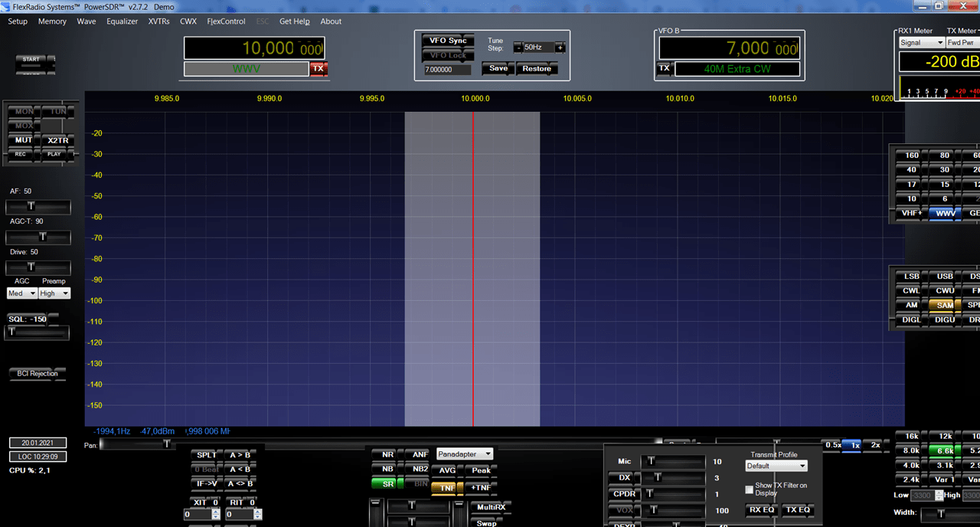Open the Equalizer menu

click(x=122, y=21)
